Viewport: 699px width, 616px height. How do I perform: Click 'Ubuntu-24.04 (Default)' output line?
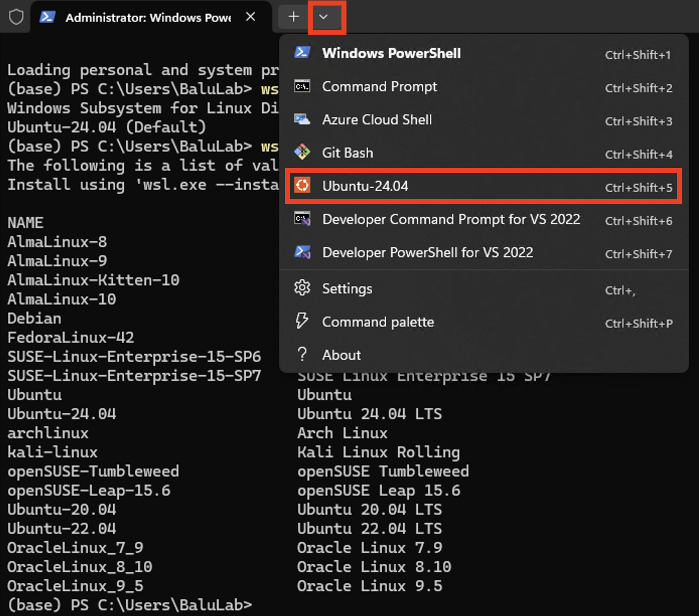[x=107, y=127]
